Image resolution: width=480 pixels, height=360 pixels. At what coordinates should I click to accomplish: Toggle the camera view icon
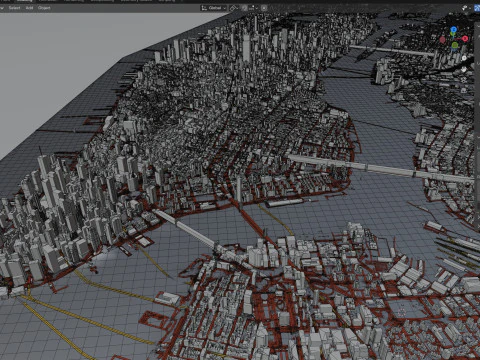(464, 80)
